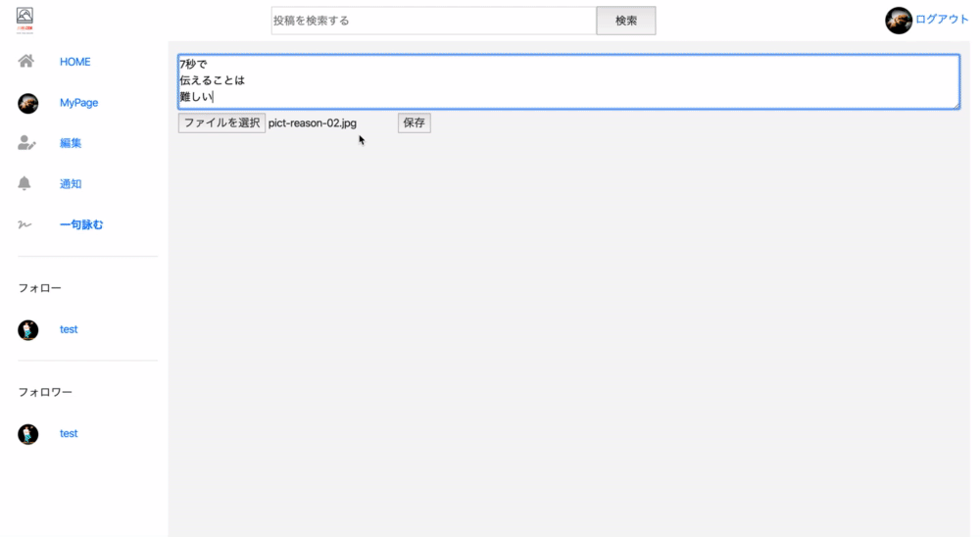
Task: Click the フォロー section heading
Action: [39, 288]
